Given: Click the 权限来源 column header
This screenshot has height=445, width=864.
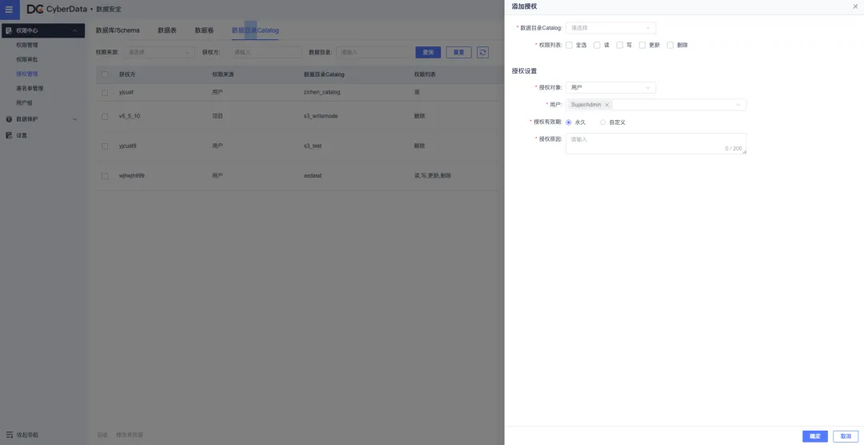Looking at the screenshot, I should [223, 74].
